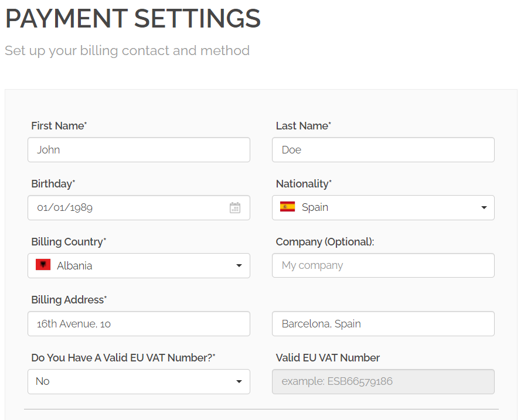Click the 'Nationality' field label
This screenshot has width=524, height=420.
(x=302, y=184)
